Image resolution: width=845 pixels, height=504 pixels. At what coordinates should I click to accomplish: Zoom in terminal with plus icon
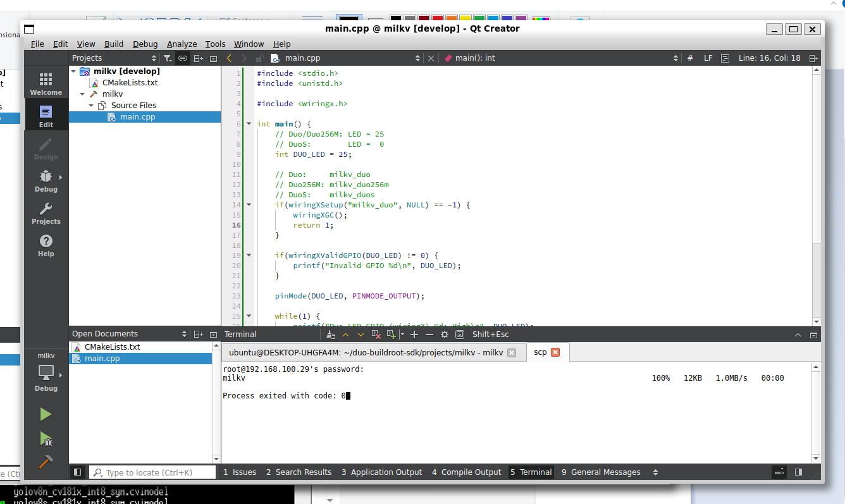[414, 335]
